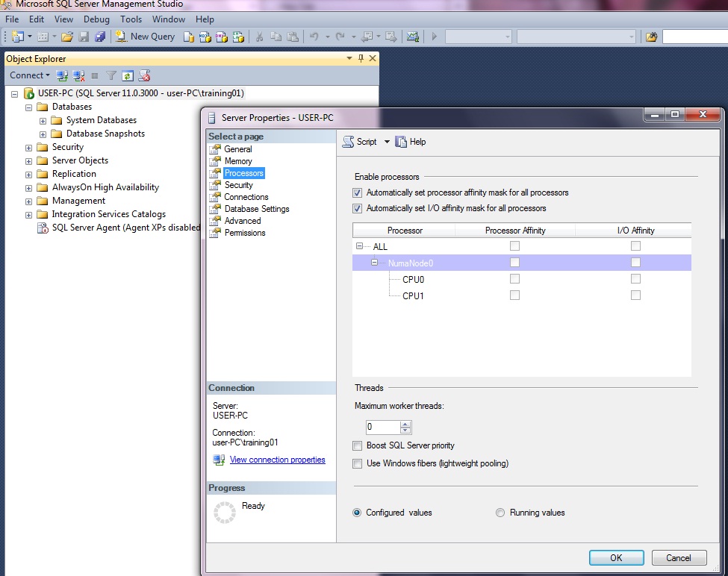Screen dimensions: 728x576
Task: Open View connection properties link
Action: click(x=278, y=460)
